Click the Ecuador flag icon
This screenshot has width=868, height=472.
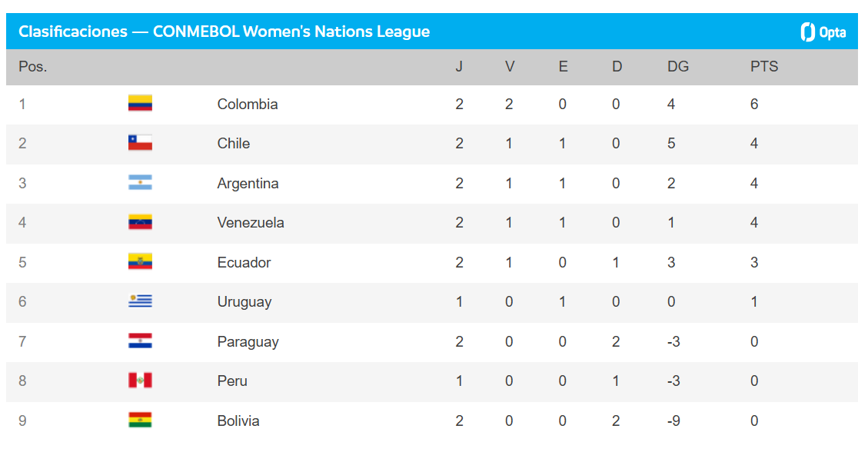point(140,262)
